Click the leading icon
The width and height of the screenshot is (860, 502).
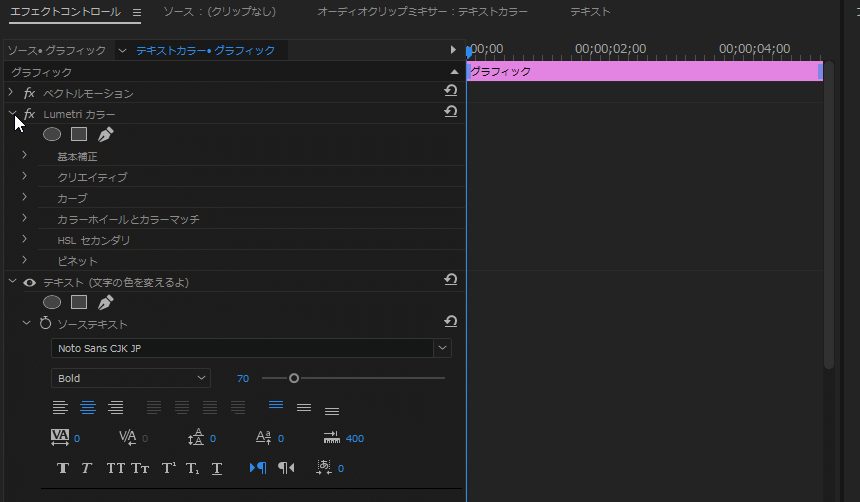[196, 437]
